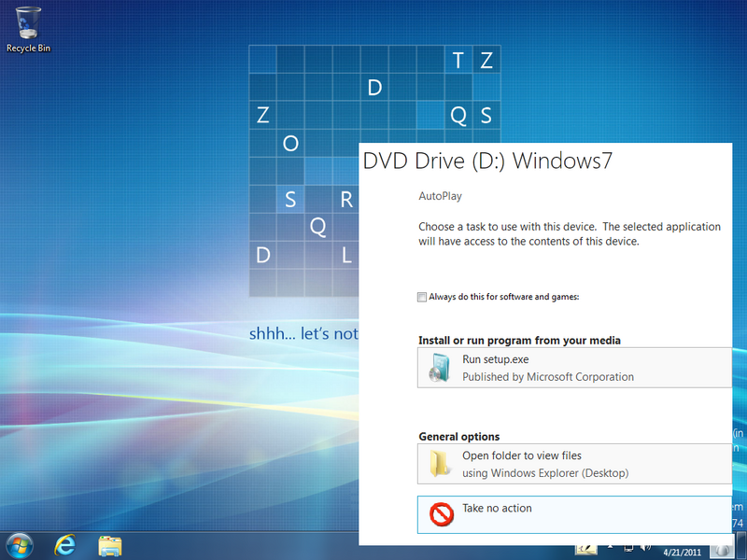Open the network status tray icon
747x560 pixels.
coord(628,549)
